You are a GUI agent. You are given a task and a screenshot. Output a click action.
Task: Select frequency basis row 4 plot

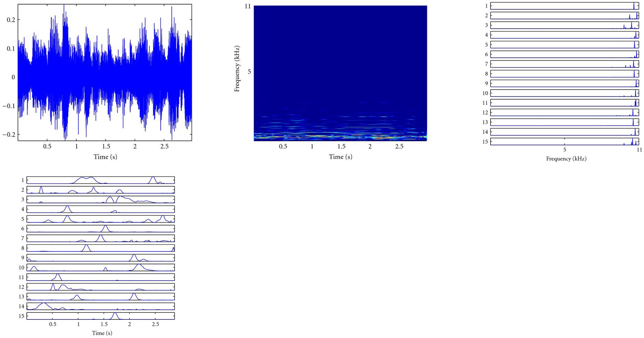(x=565, y=35)
